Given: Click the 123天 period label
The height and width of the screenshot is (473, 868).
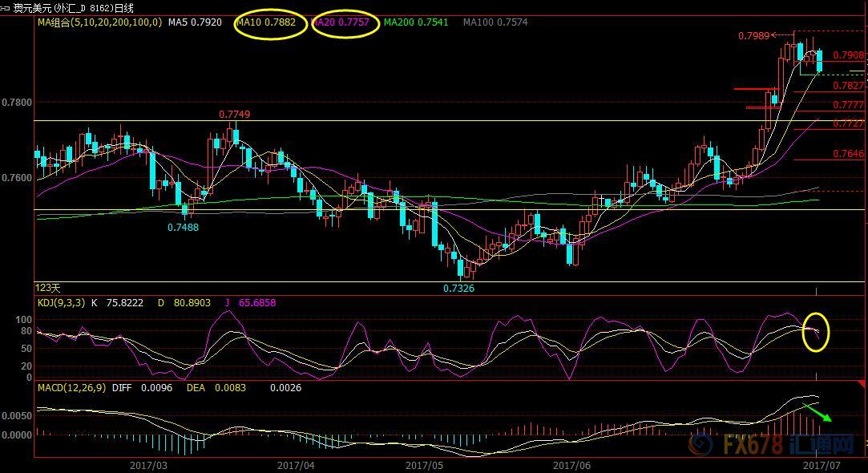Looking at the screenshot, I should tap(47, 287).
